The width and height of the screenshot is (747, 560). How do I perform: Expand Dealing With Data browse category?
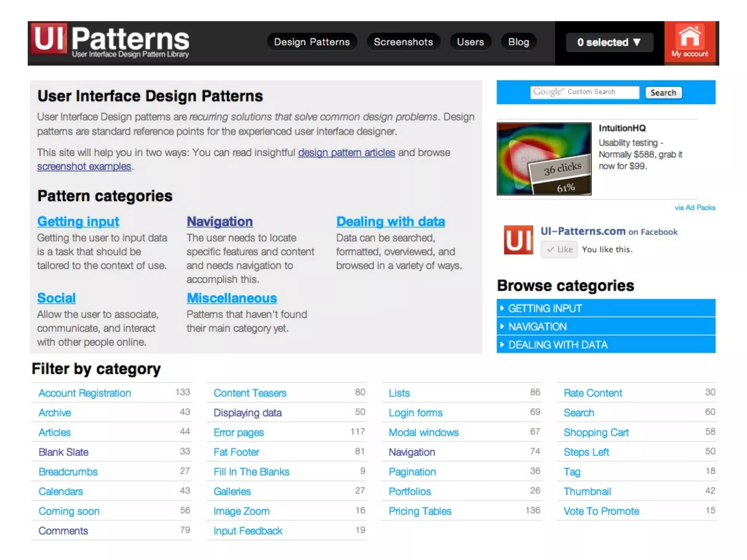[x=605, y=345]
